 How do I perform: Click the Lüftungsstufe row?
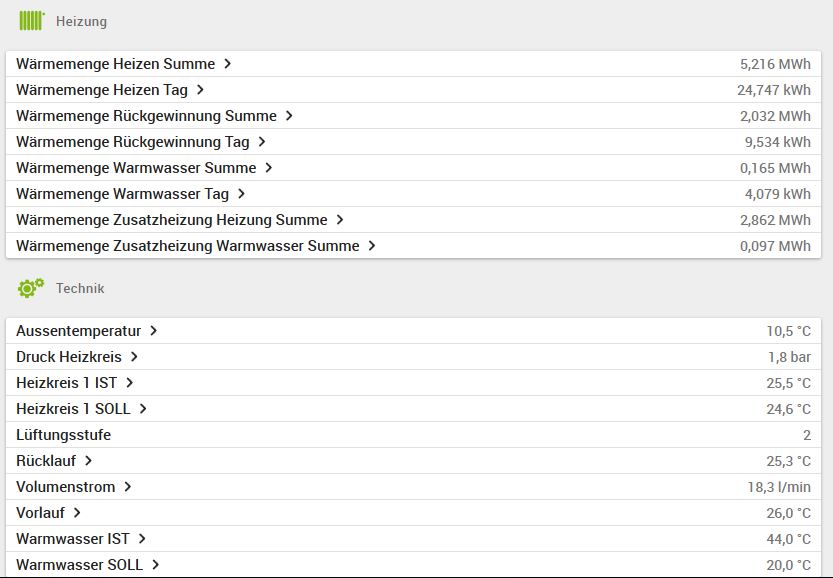click(x=64, y=435)
